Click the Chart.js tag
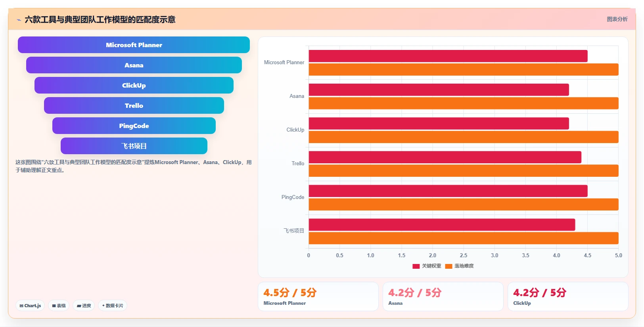644x327 pixels. (30, 306)
